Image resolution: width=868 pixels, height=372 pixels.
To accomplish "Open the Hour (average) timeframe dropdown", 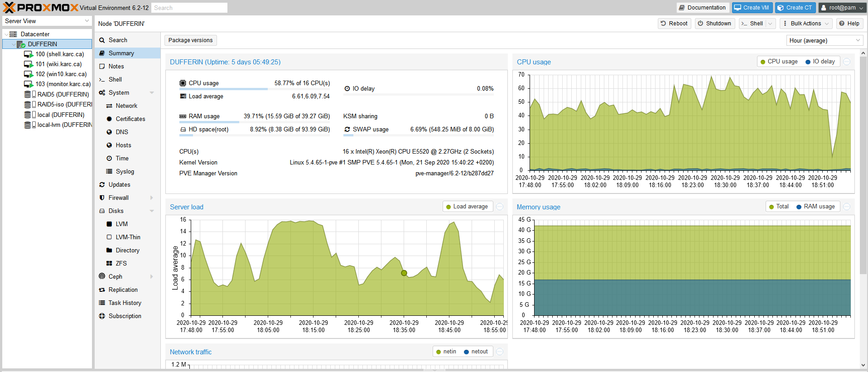I will (x=825, y=40).
